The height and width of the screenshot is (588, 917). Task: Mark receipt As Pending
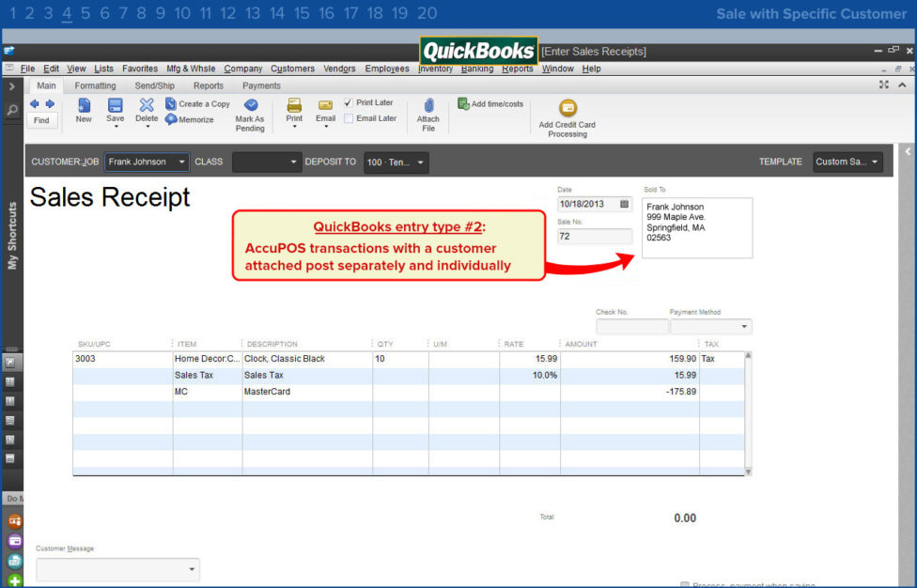pyautogui.click(x=250, y=116)
